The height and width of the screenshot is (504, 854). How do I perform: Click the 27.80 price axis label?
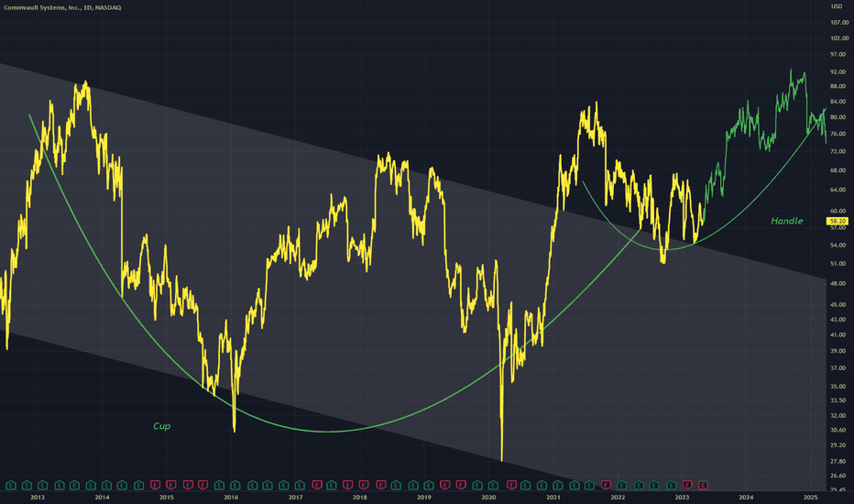tap(839, 462)
